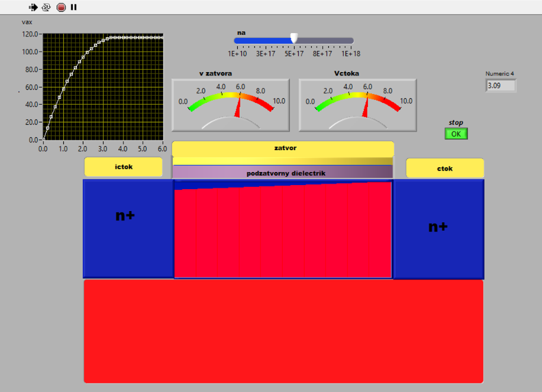Click the na slider thumb
Viewport: 542px width, 392px height.
pos(294,38)
